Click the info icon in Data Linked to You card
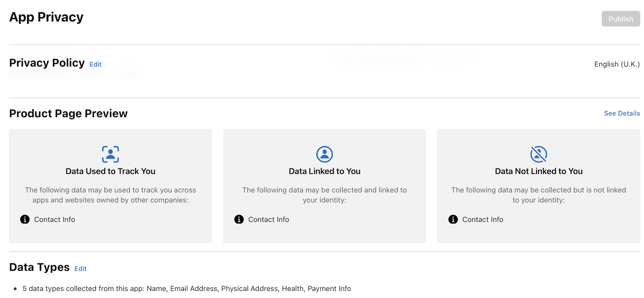The height and width of the screenshot is (298, 644). pyautogui.click(x=239, y=220)
